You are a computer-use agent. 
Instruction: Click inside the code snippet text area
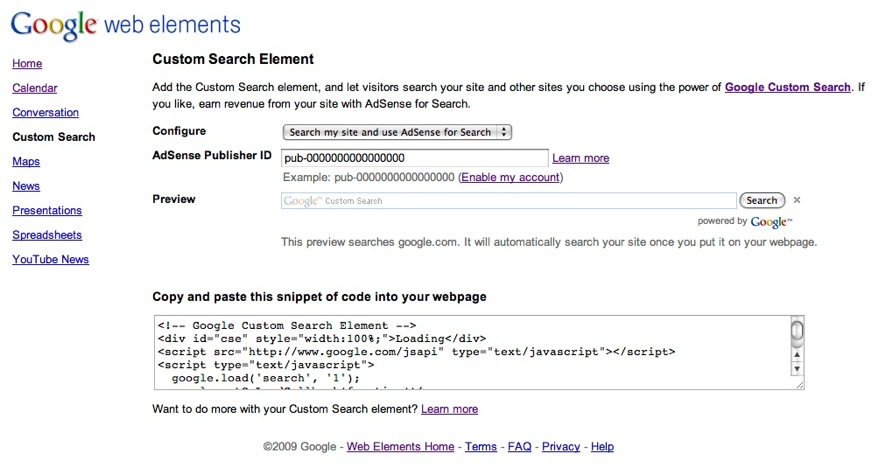tap(470, 352)
